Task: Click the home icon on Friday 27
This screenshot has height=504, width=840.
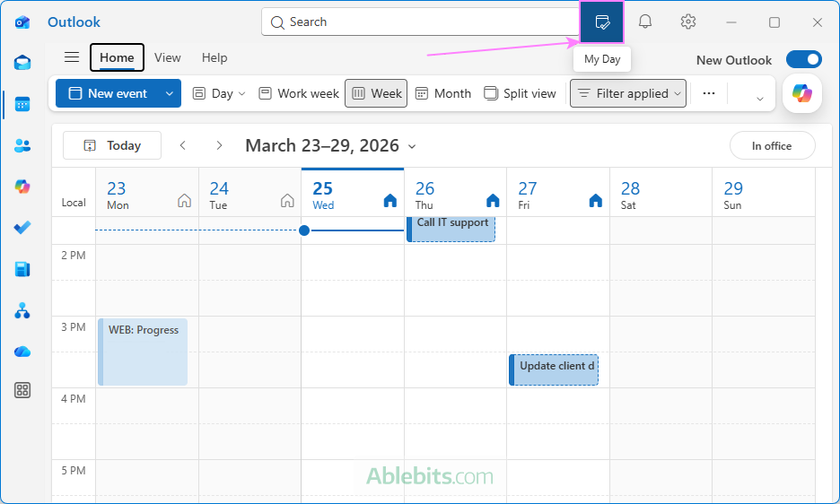Action: (x=595, y=200)
